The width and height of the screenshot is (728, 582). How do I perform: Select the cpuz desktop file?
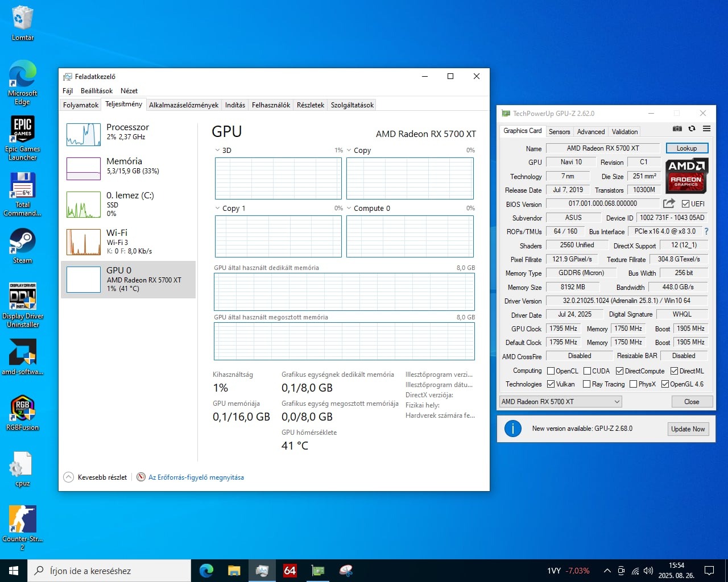click(x=22, y=469)
